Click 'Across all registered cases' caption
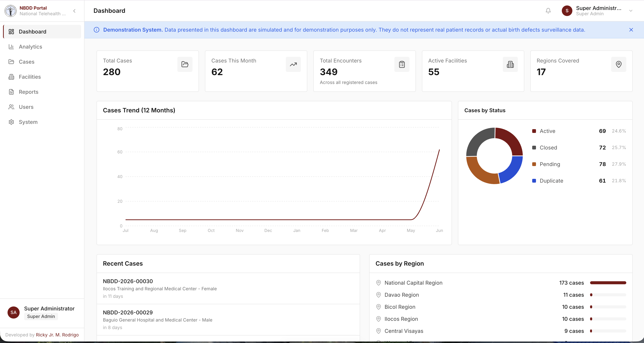This screenshot has height=343, width=644. click(349, 82)
